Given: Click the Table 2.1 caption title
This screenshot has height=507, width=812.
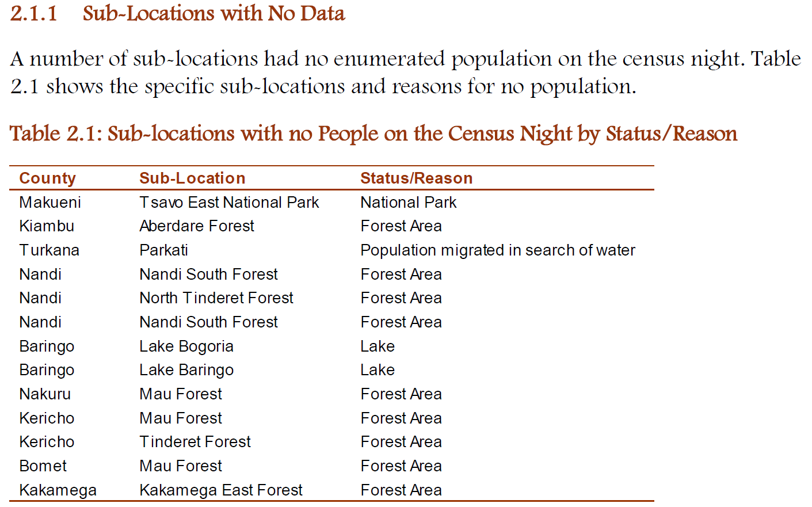Looking at the screenshot, I should click(x=373, y=134).
